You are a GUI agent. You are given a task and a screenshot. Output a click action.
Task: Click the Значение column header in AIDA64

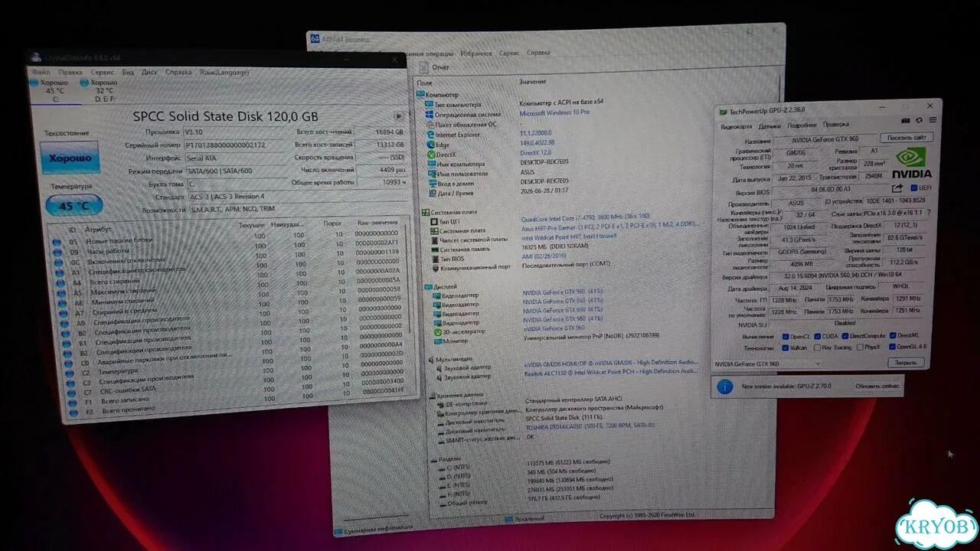coord(532,81)
